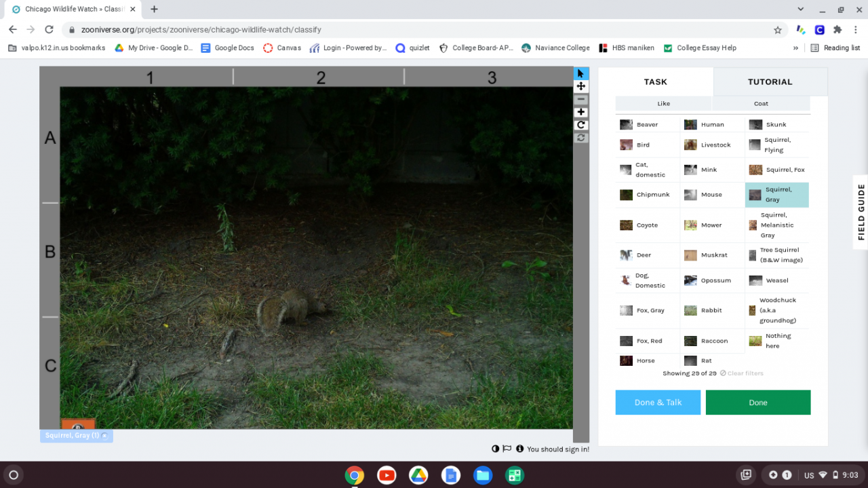Rotate the wildlife image

tap(580, 125)
